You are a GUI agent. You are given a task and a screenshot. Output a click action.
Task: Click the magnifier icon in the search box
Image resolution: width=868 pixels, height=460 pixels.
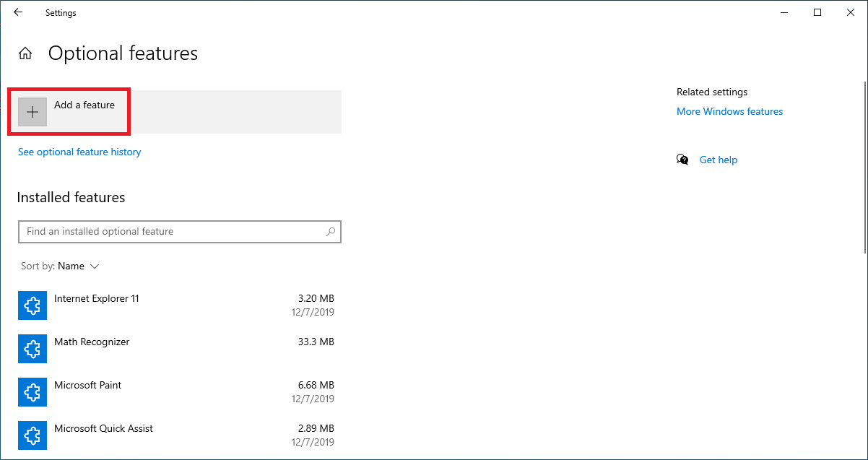pos(331,232)
